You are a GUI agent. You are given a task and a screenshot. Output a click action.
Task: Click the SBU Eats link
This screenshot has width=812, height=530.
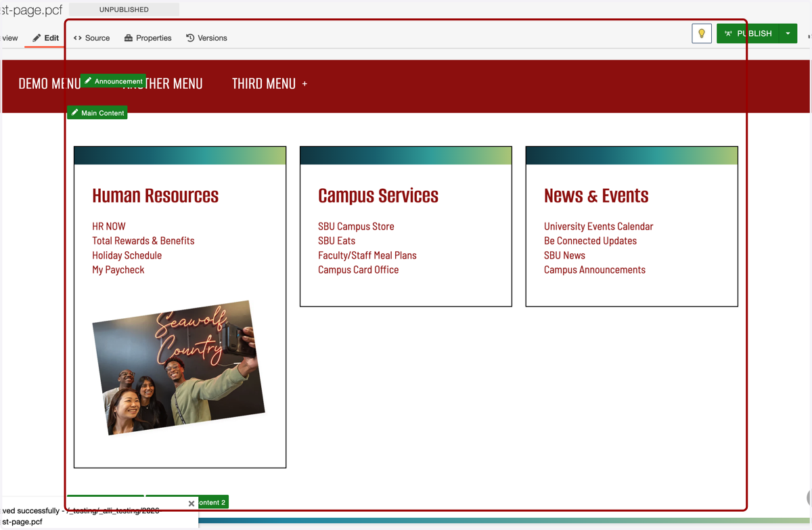coord(336,240)
